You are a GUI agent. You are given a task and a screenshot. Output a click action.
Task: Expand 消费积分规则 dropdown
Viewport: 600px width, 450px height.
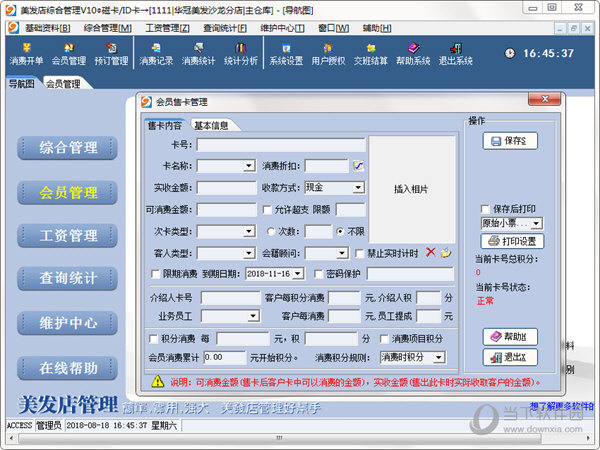(439, 357)
